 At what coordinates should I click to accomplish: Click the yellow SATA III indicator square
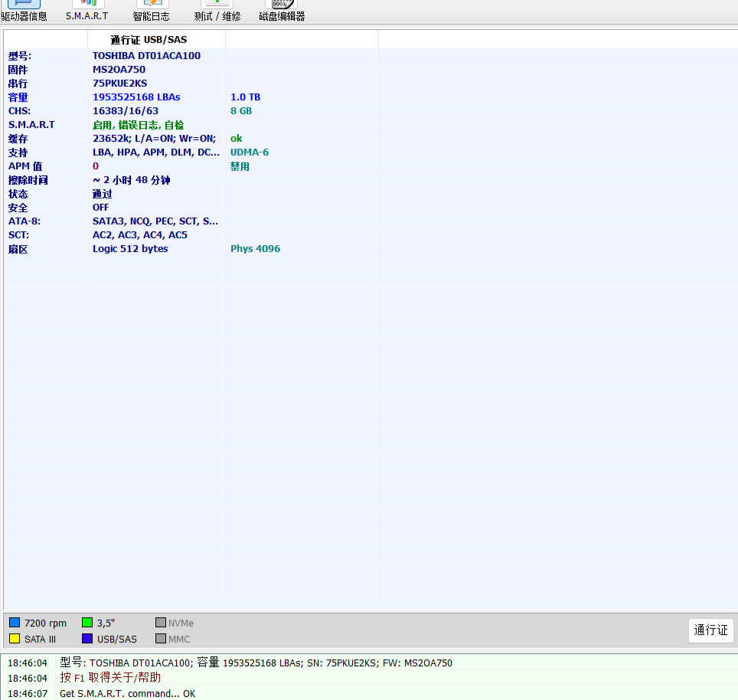pyautogui.click(x=15, y=639)
